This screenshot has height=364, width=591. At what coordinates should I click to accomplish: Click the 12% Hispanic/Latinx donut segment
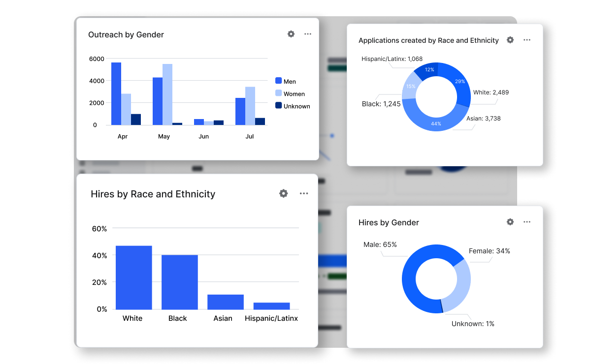[x=427, y=70]
